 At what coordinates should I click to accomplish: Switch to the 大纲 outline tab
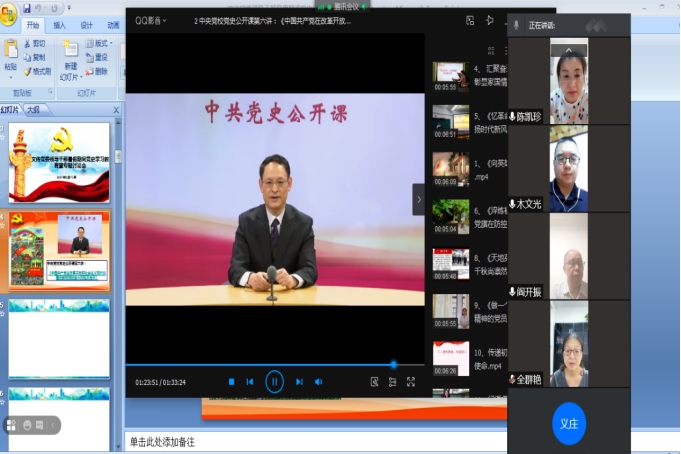click(33, 110)
